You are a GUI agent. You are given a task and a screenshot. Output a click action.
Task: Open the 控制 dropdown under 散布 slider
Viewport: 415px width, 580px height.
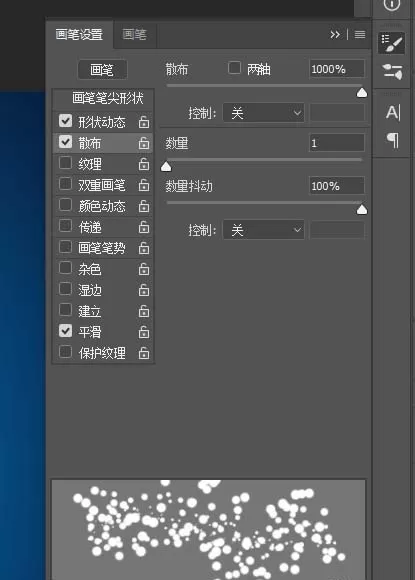[x=263, y=113]
